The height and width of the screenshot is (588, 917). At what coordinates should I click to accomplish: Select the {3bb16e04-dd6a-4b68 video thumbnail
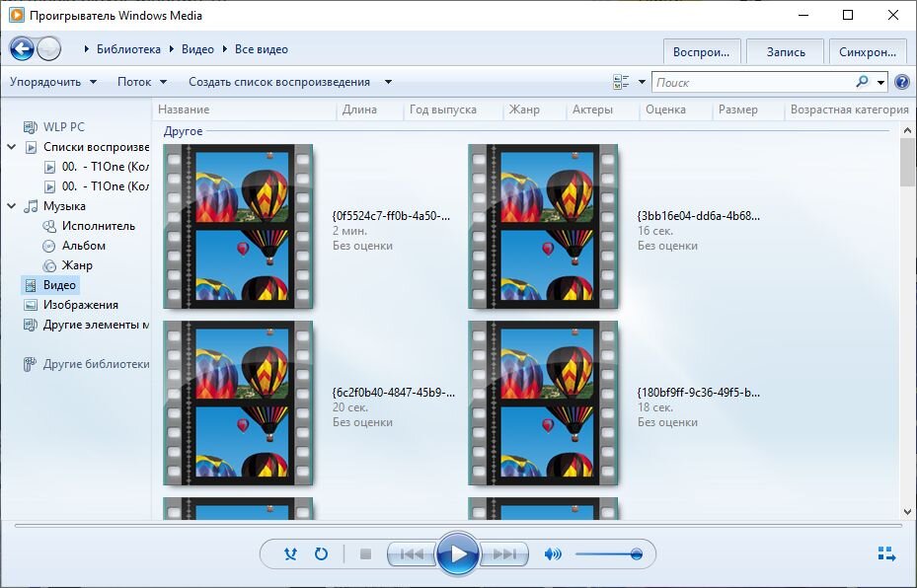pos(543,226)
